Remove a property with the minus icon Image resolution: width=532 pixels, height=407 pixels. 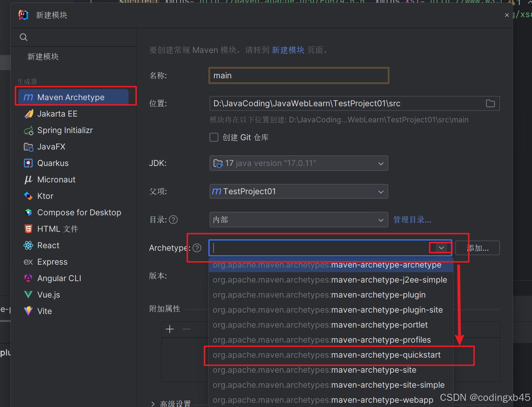pos(187,329)
